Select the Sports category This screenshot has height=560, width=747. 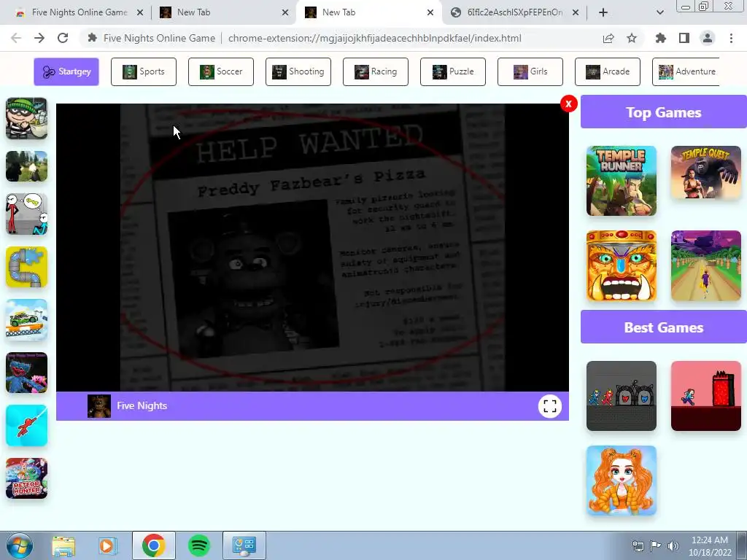[144, 71]
